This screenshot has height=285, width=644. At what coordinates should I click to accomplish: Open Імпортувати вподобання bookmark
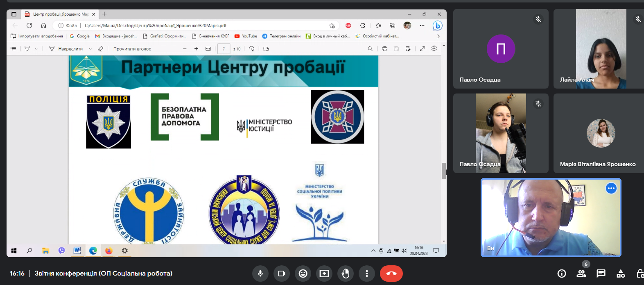pos(37,36)
